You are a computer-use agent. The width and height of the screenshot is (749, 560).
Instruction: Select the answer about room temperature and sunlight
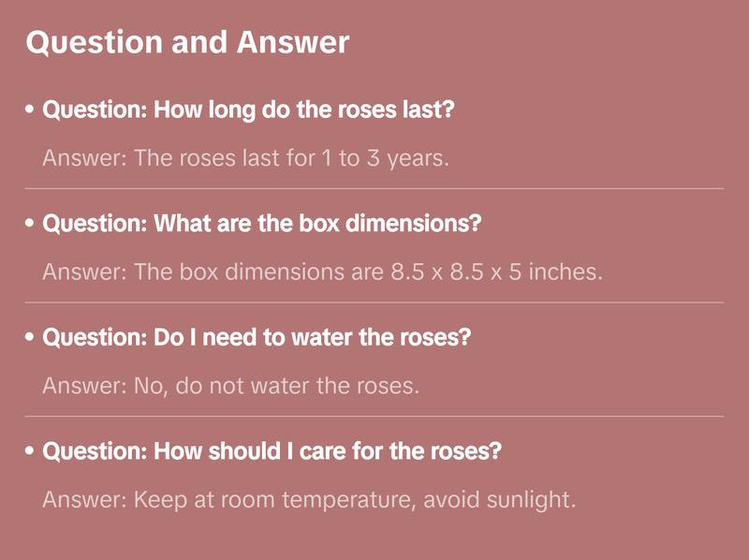308,499
